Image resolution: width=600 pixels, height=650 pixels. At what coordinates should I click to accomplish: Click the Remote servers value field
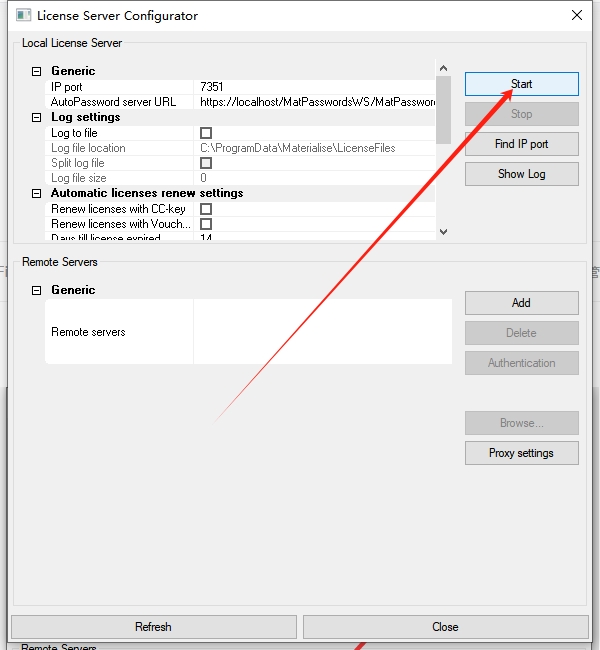point(323,332)
